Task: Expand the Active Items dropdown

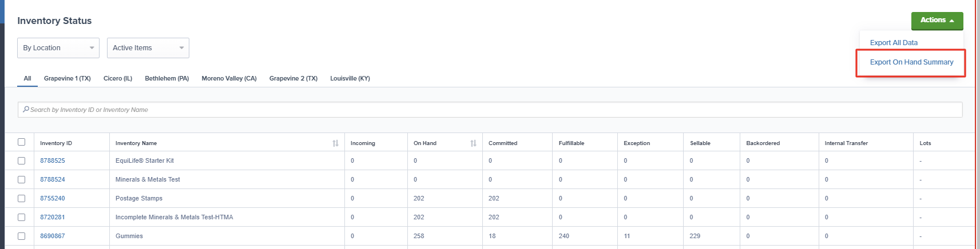Action: coord(148,48)
